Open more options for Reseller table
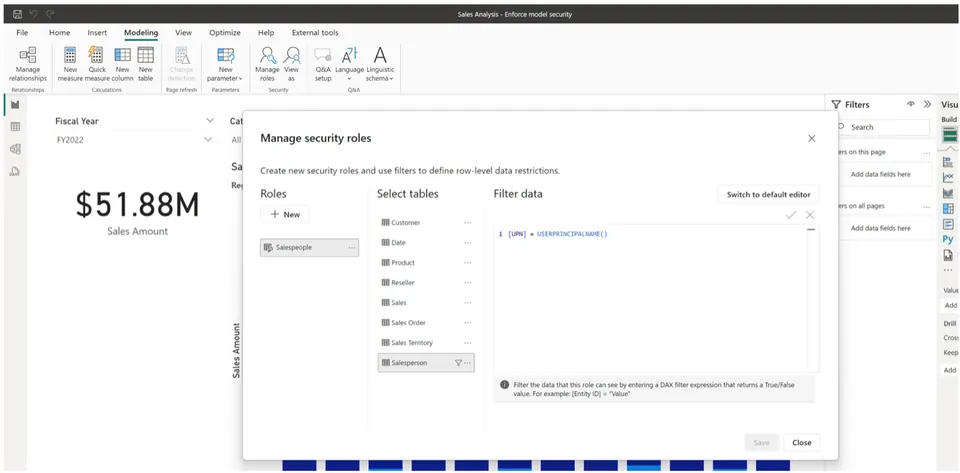Viewport: 960px width, 473px height. tap(468, 283)
